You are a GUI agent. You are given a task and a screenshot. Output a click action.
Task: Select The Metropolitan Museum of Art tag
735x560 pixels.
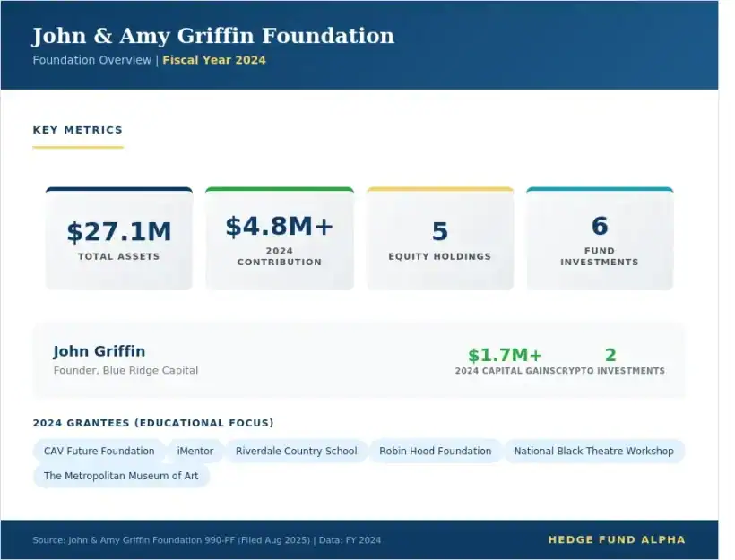pos(121,476)
